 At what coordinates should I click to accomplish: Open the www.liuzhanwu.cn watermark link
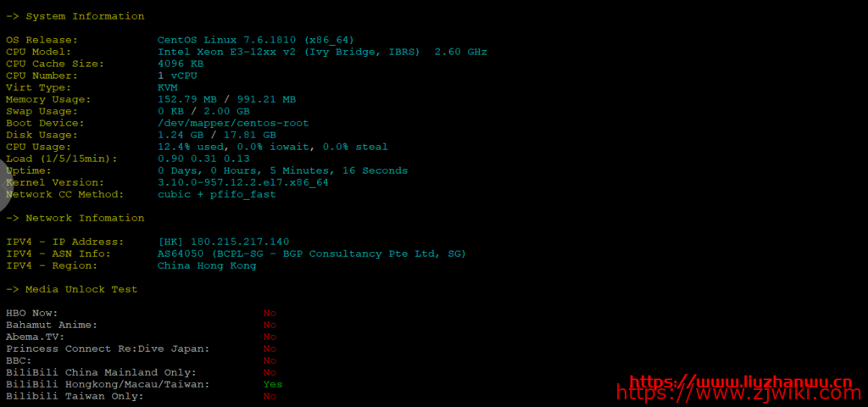coord(741,382)
